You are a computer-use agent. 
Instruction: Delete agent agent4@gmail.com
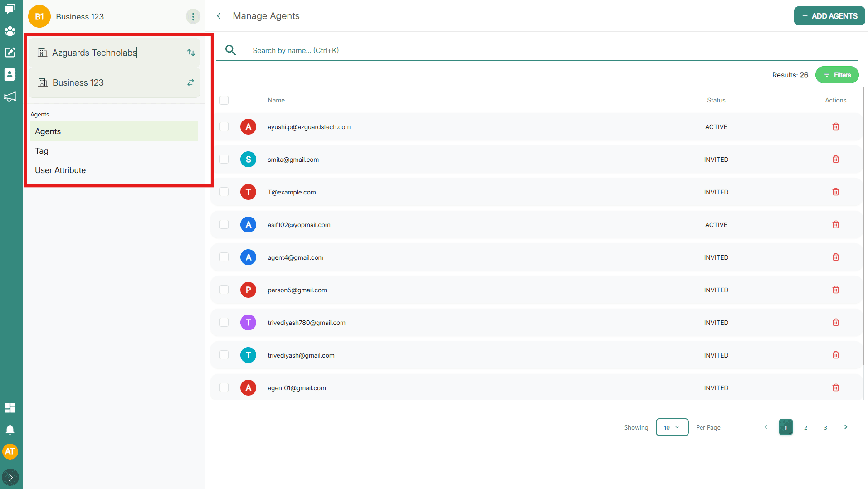pyautogui.click(x=836, y=257)
